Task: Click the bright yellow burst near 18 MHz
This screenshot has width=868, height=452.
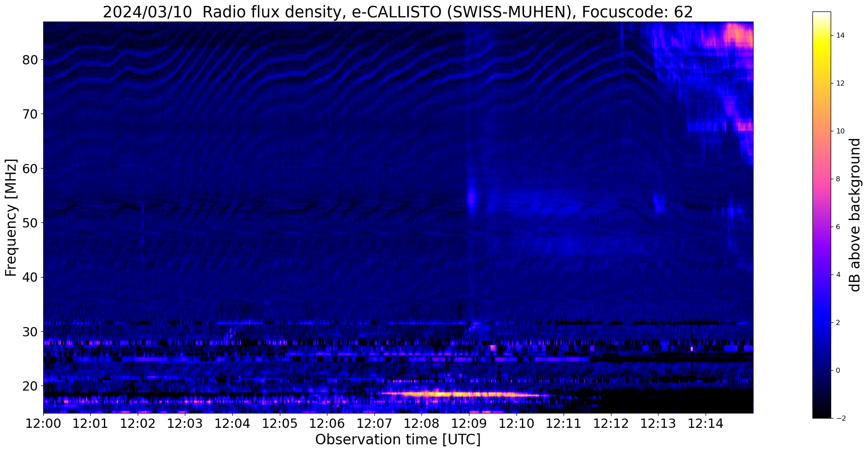Action: (460, 394)
